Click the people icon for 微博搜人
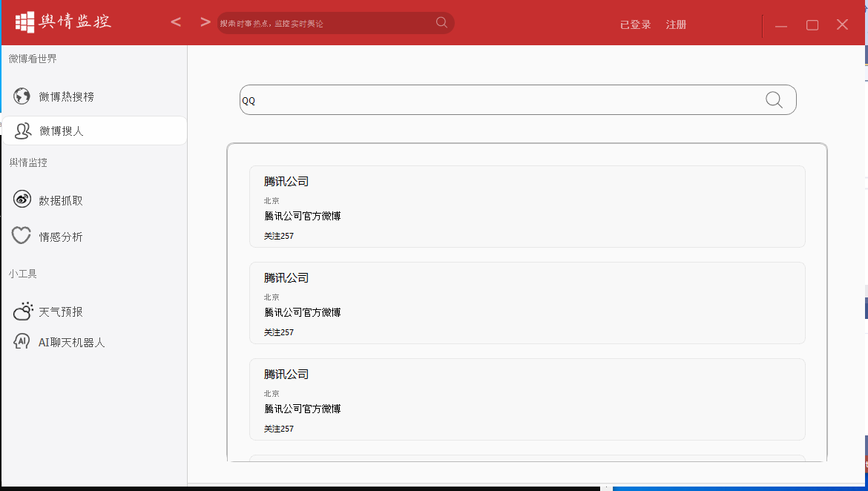 click(23, 131)
